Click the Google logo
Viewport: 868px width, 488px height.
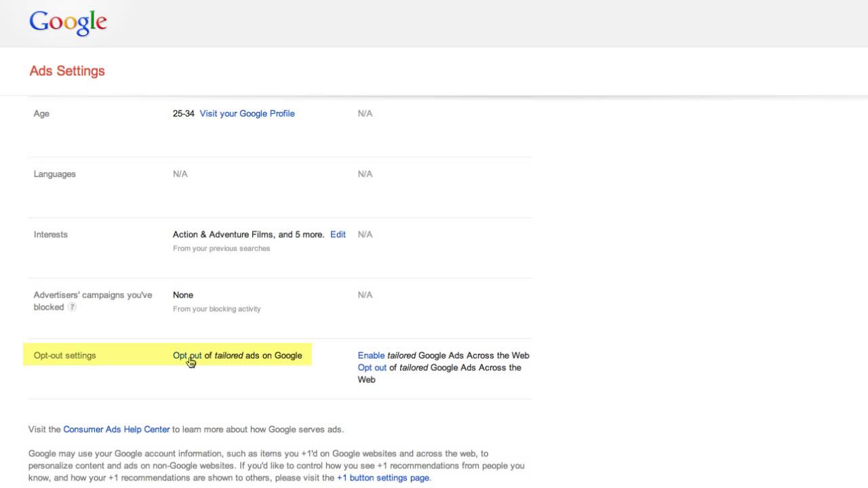click(68, 22)
